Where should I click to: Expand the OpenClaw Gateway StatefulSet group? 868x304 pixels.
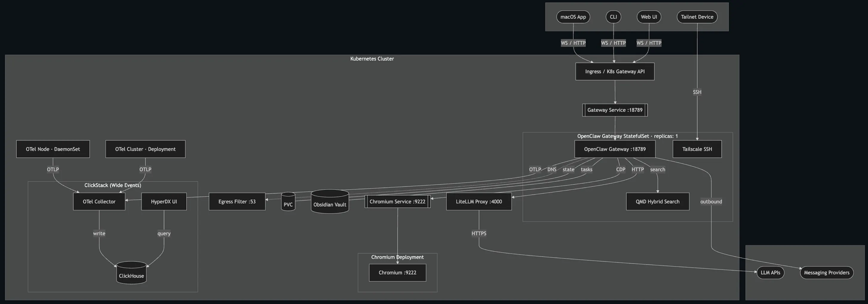627,136
